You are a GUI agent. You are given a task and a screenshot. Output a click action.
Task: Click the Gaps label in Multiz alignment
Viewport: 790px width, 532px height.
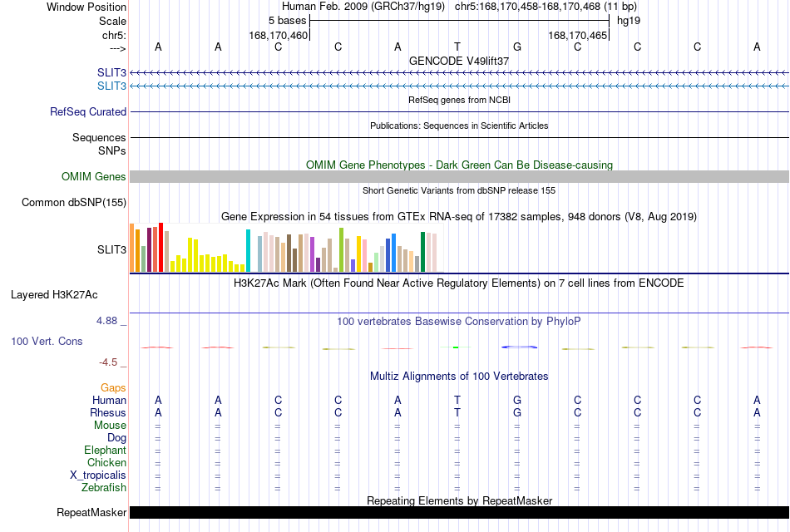click(113, 388)
